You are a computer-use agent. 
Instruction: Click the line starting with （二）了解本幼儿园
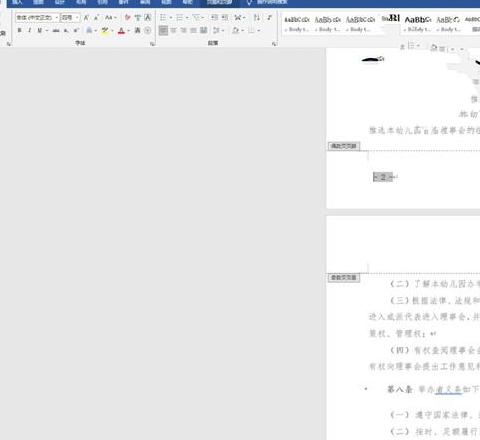(x=435, y=284)
